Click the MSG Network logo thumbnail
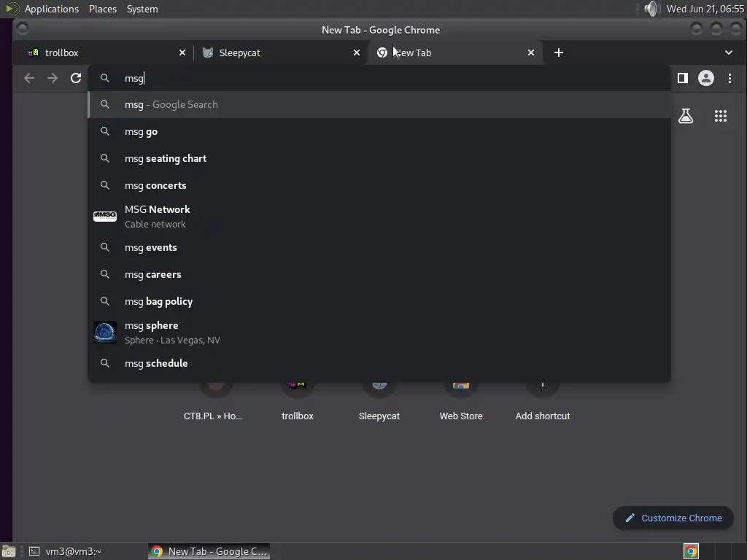This screenshot has height=560, width=747. [x=105, y=216]
